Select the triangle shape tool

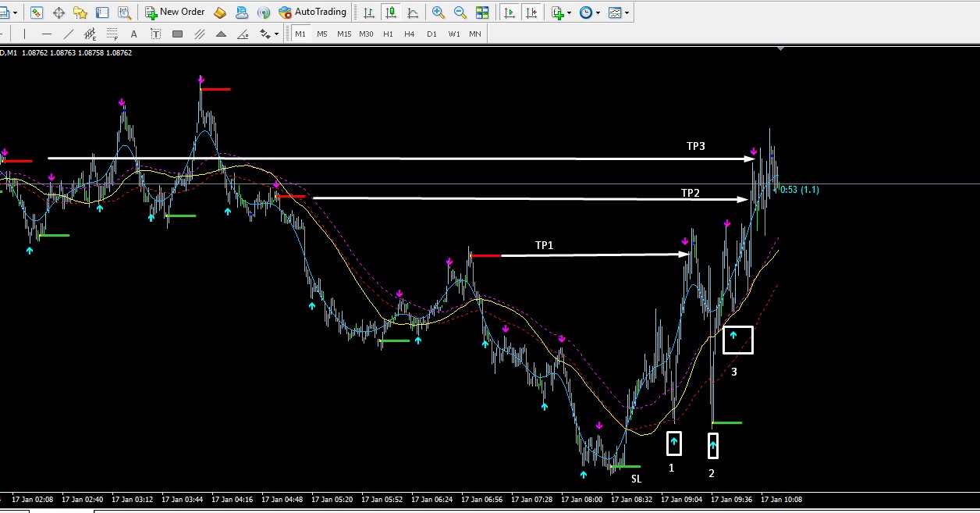(222, 34)
